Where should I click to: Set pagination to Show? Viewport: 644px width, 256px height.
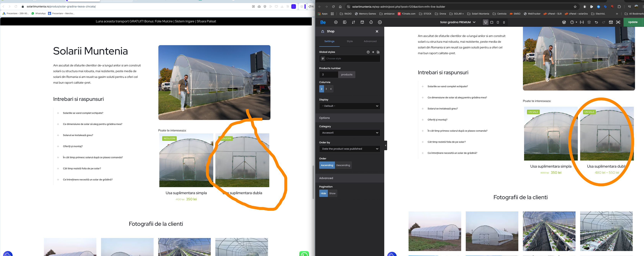tap(332, 193)
